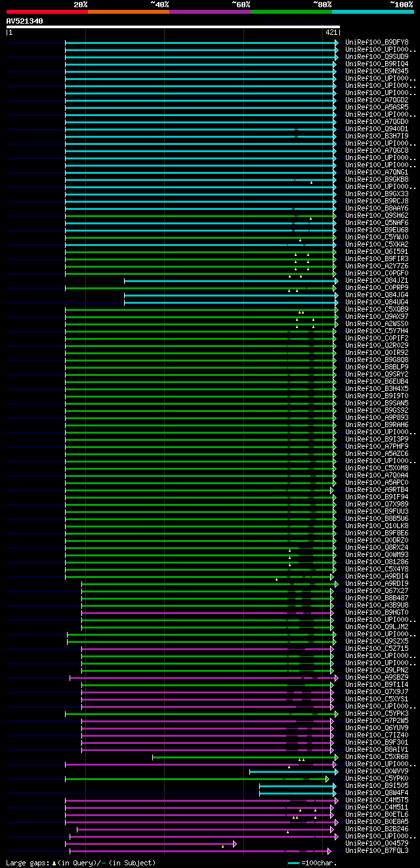Select label UniRef100_C5YPK3
This screenshot has height=868, width=420.
(x=377, y=714)
